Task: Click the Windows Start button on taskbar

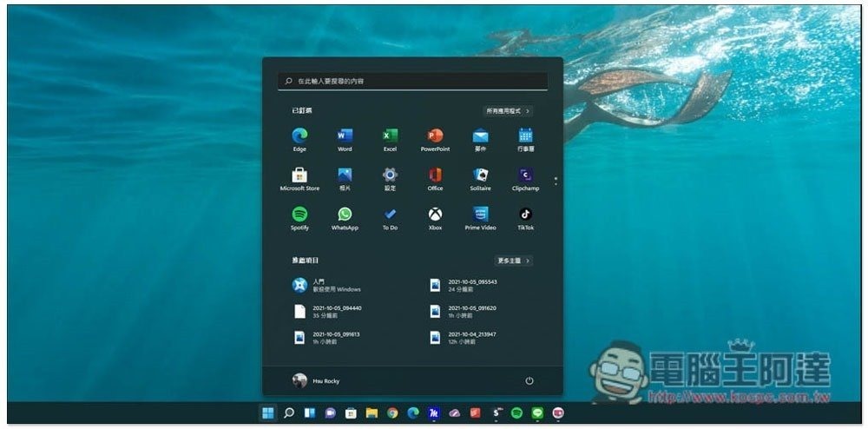Action: [x=267, y=413]
